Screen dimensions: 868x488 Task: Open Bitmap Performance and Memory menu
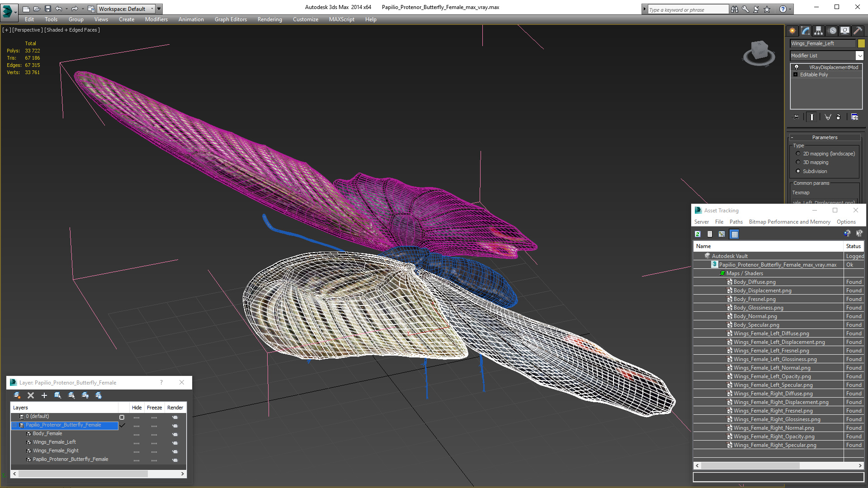click(789, 222)
